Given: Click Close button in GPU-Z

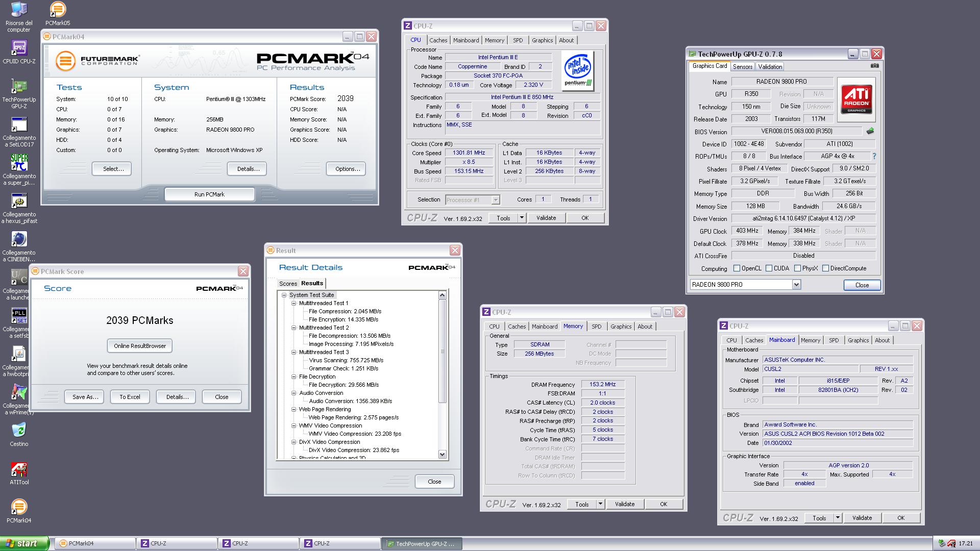Looking at the screenshot, I should [x=862, y=285].
